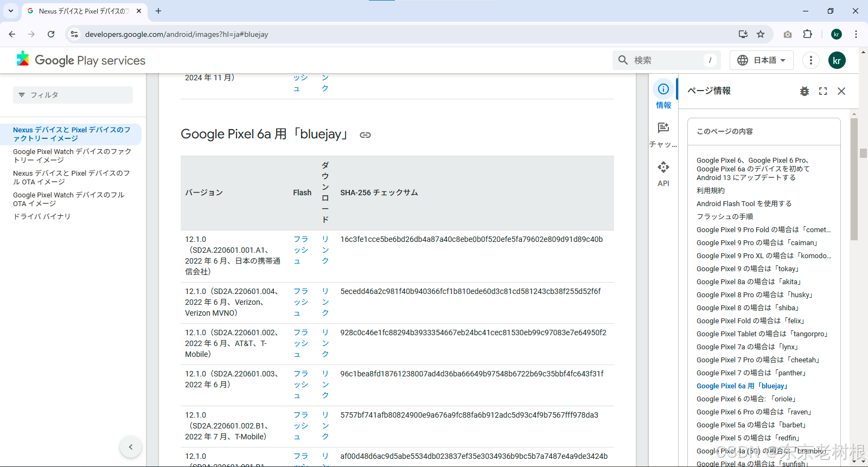Jump to Google Pixel 8a akita section

pyautogui.click(x=749, y=282)
